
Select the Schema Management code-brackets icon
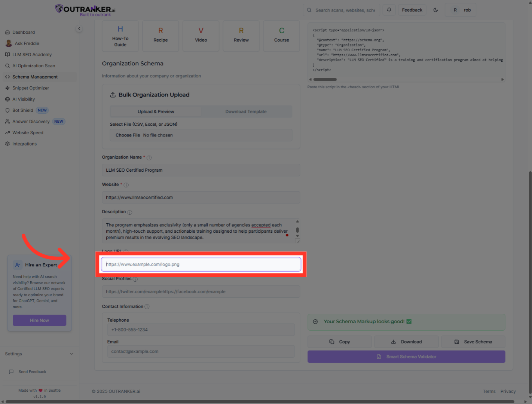(x=7, y=77)
